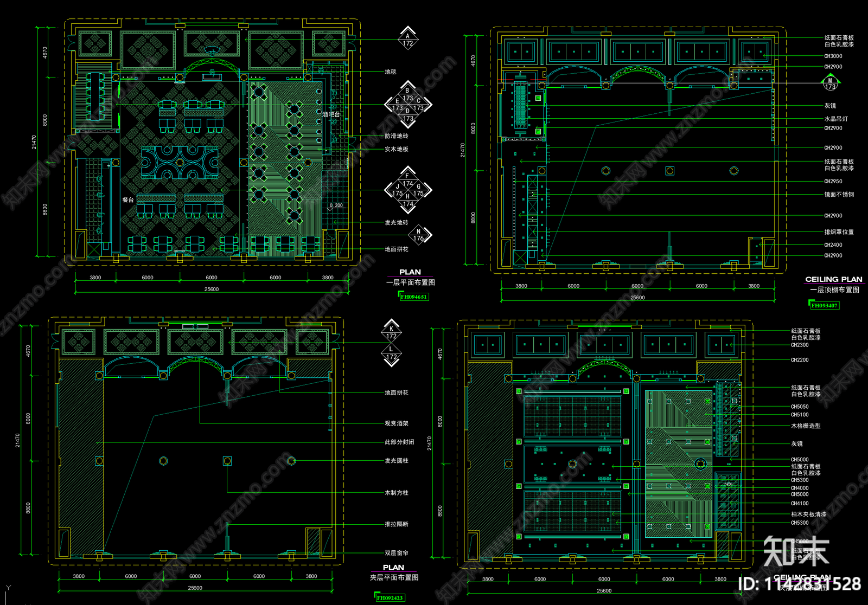Click the '发光地砖' annotation
868x605 pixels.
pos(397,222)
